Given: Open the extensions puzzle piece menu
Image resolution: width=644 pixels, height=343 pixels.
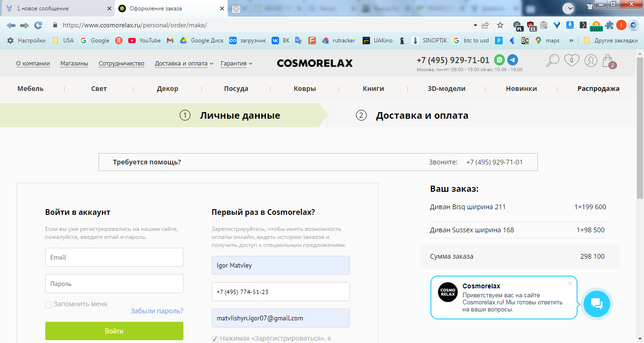Looking at the screenshot, I should click(610, 25).
